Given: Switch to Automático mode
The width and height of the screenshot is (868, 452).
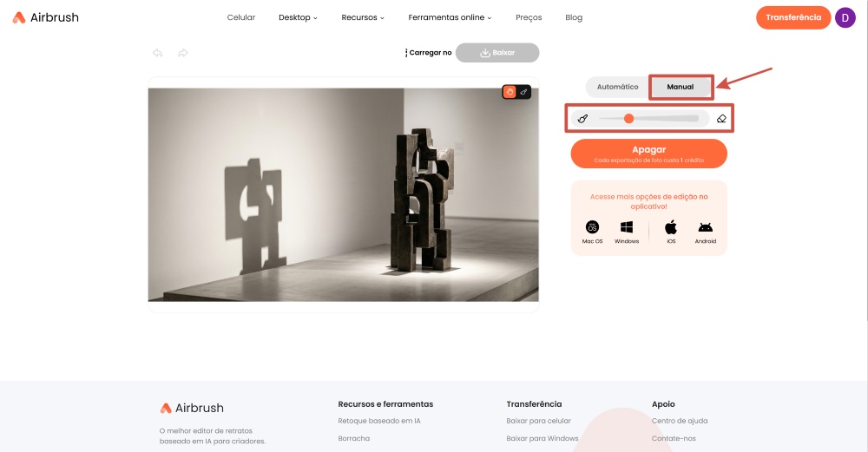Looking at the screenshot, I should pos(617,87).
